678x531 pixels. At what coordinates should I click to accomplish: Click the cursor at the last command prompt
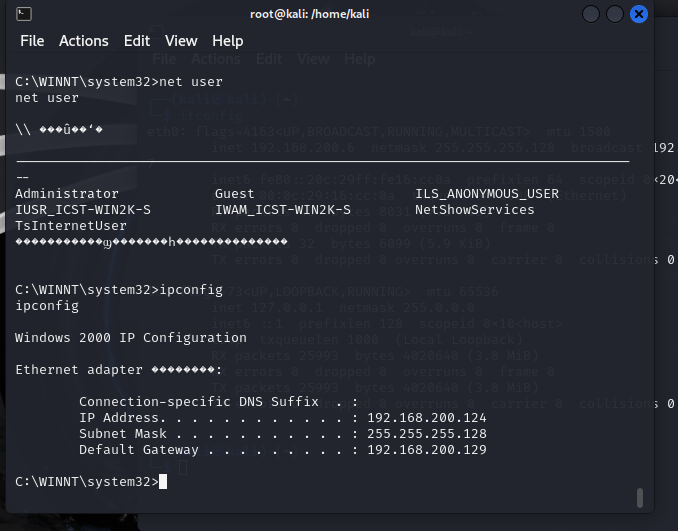point(163,482)
